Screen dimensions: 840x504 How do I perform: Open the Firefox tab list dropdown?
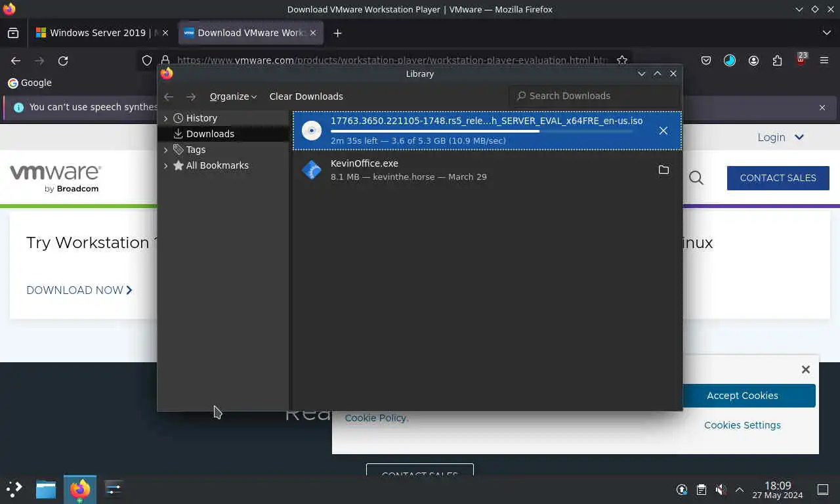pos(826,33)
